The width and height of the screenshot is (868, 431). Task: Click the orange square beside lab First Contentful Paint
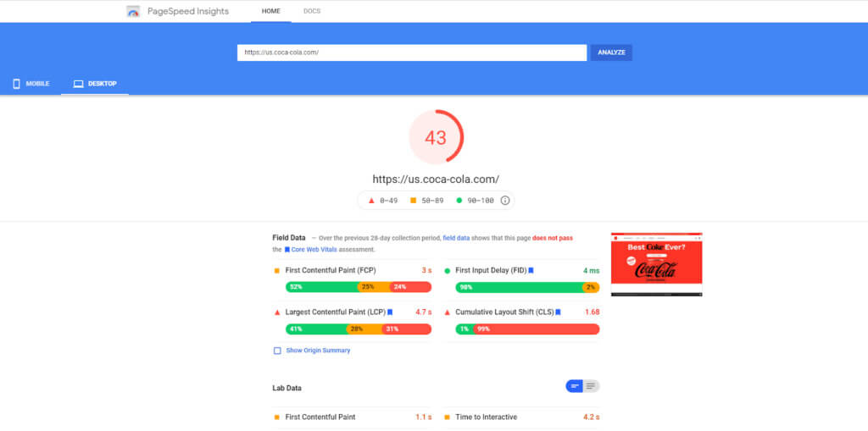(x=277, y=417)
